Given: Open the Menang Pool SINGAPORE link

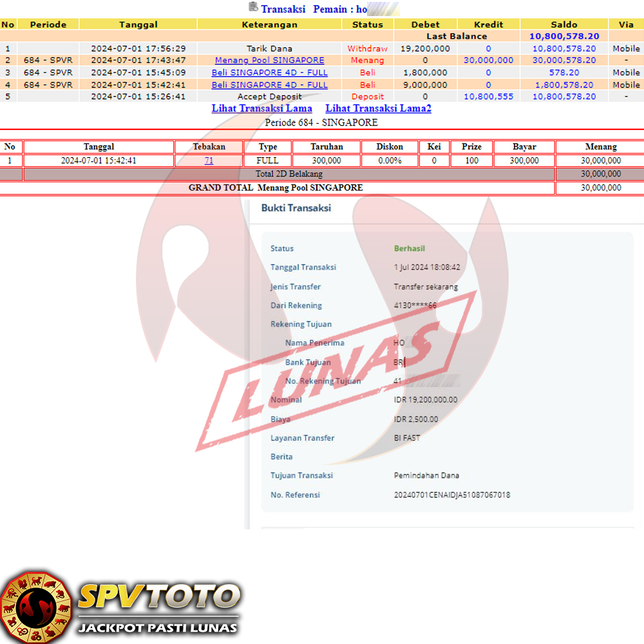Looking at the screenshot, I should [269, 60].
